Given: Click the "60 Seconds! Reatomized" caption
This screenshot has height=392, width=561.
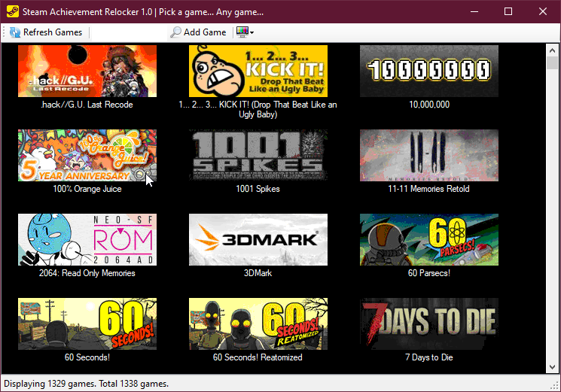Looking at the screenshot, I should [x=258, y=357].
